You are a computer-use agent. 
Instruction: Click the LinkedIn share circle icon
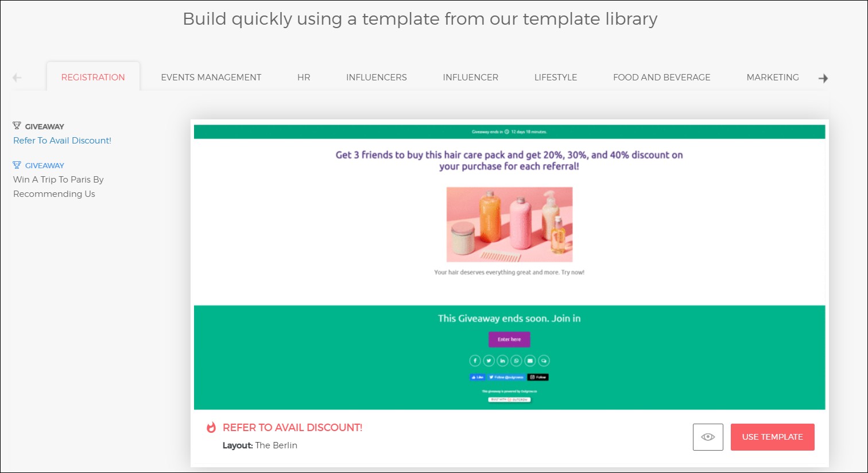502,360
